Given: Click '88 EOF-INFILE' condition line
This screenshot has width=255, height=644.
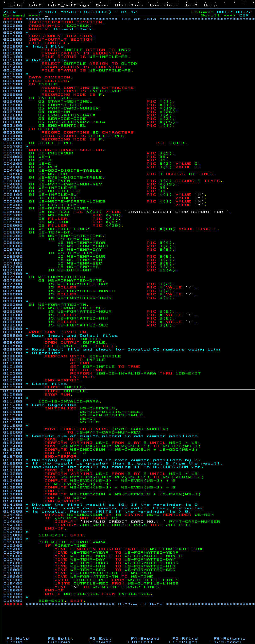Looking at the screenshot, I should click(x=123, y=198).
